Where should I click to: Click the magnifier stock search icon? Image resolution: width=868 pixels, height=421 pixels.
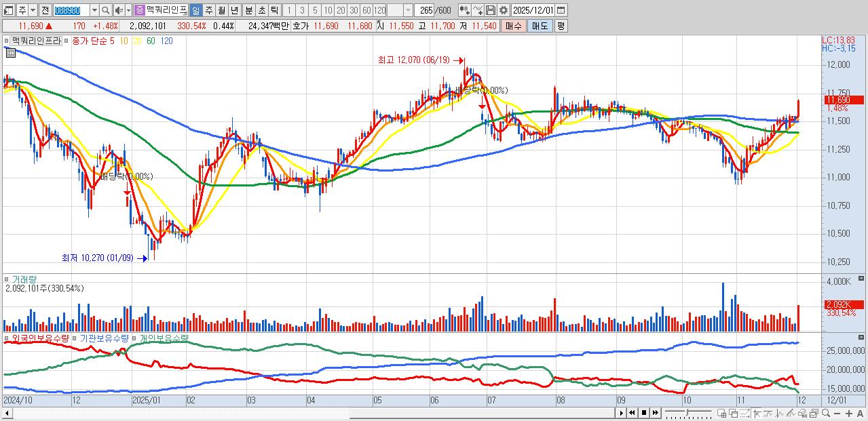coord(105,10)
